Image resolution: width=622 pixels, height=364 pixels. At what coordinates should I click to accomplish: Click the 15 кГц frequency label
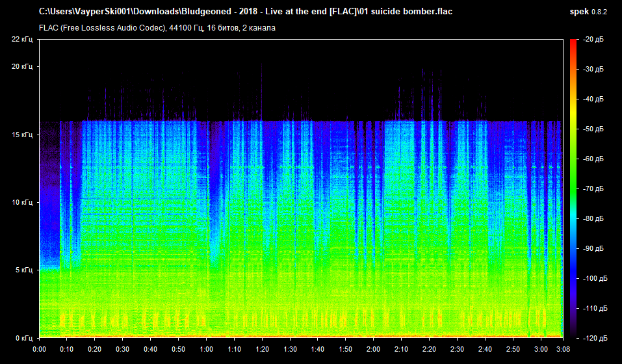[x=22, y=135]
